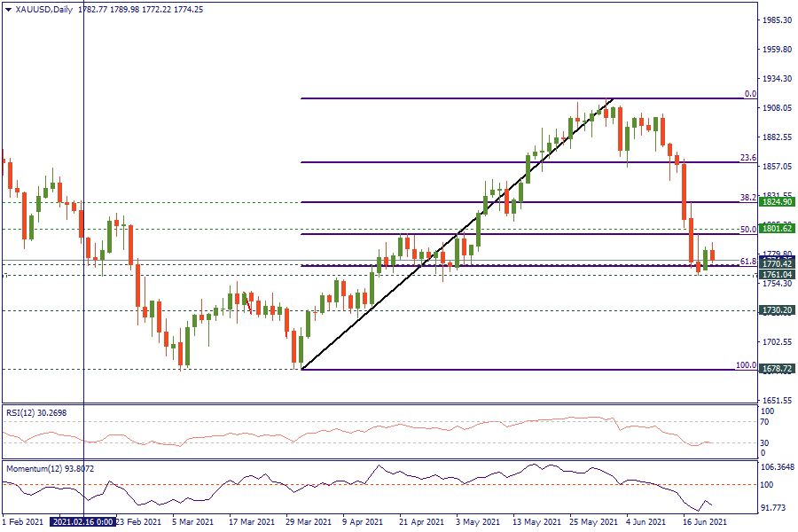The height and width of the screenshot is (532, 798).
Task: Select the Fibonacci 0.0 level label
Action: coord(749,93)
